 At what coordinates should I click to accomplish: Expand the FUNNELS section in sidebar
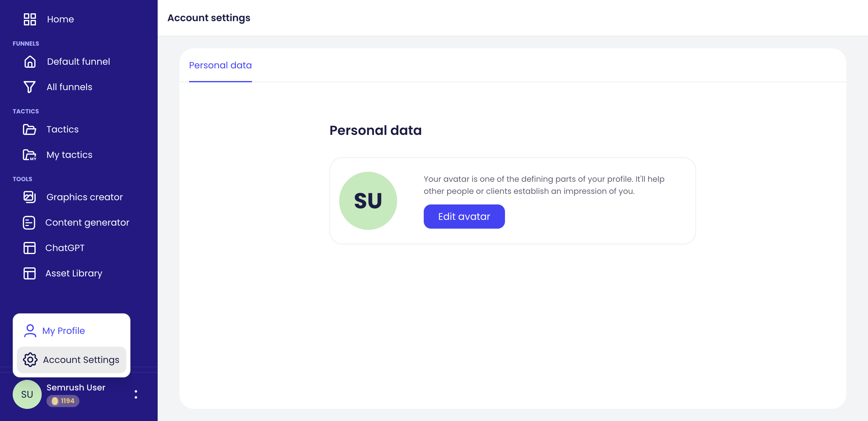pyautogui.click(x=26, y=44)
